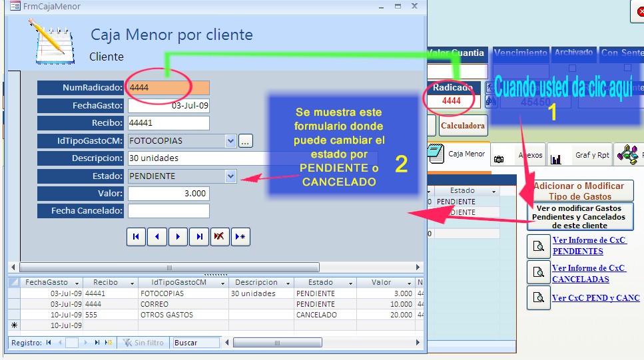Open Descripcion column header filter arrow
Image resolution: width=644 pixels, height=360 pixels.
point(288,283)
